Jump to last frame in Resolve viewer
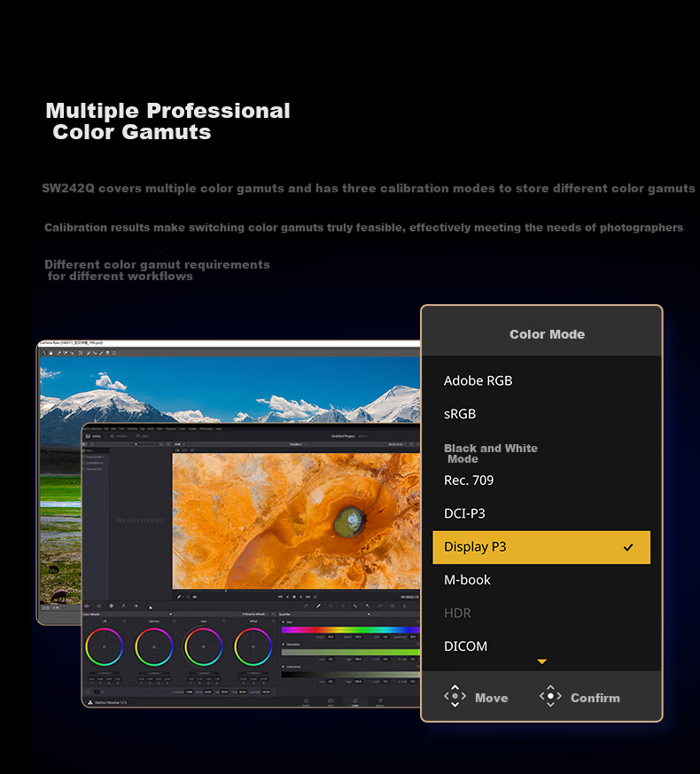Screen dimensions: 700x774 307,597
